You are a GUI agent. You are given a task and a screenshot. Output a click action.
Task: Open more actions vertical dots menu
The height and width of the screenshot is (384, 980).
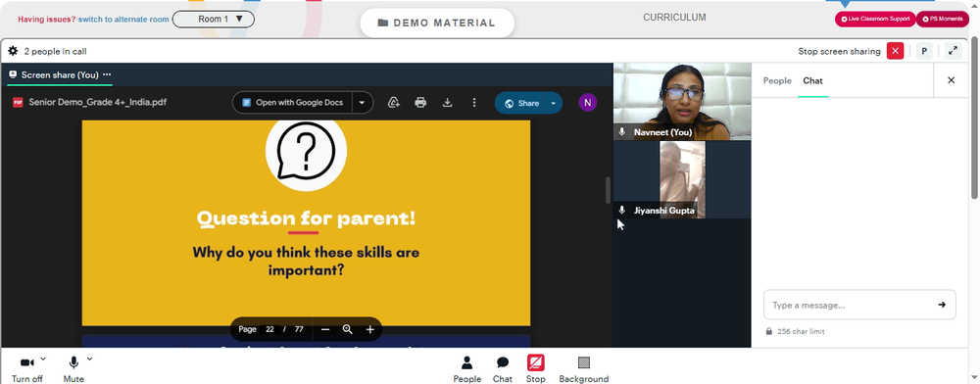[x=474, y=103]
